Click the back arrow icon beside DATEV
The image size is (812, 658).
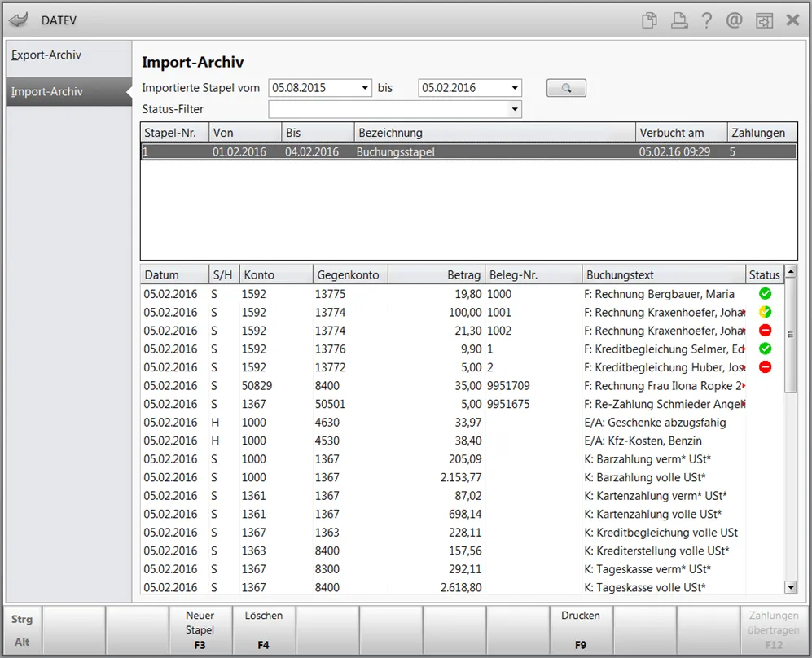click(x=20, y=20)
